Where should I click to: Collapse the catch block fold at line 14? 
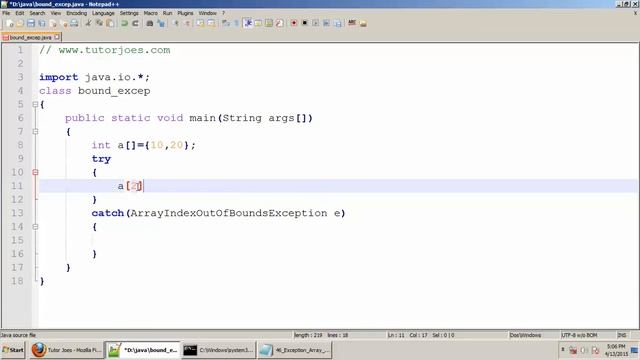pyautogui.click(x=35, y=227)
